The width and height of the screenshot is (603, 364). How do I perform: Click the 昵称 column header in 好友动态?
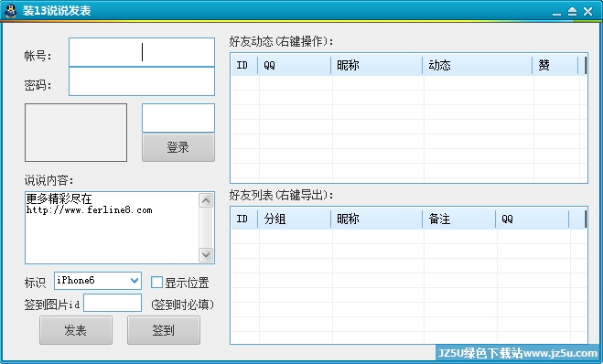pyautogui.click(x=376, y=65)
